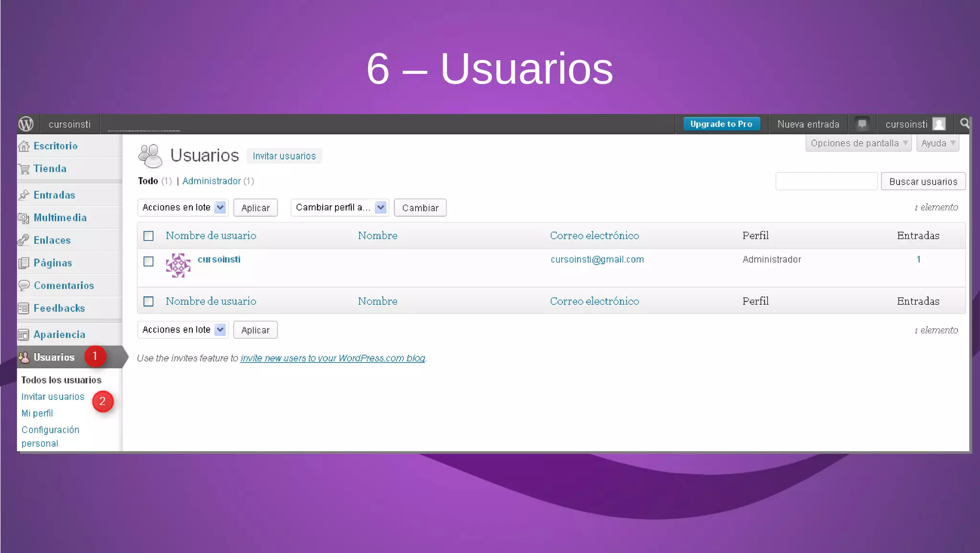Click the Enlaces chain icon
The height and width of the screenshot is (553, 980).
coord(24,240)
